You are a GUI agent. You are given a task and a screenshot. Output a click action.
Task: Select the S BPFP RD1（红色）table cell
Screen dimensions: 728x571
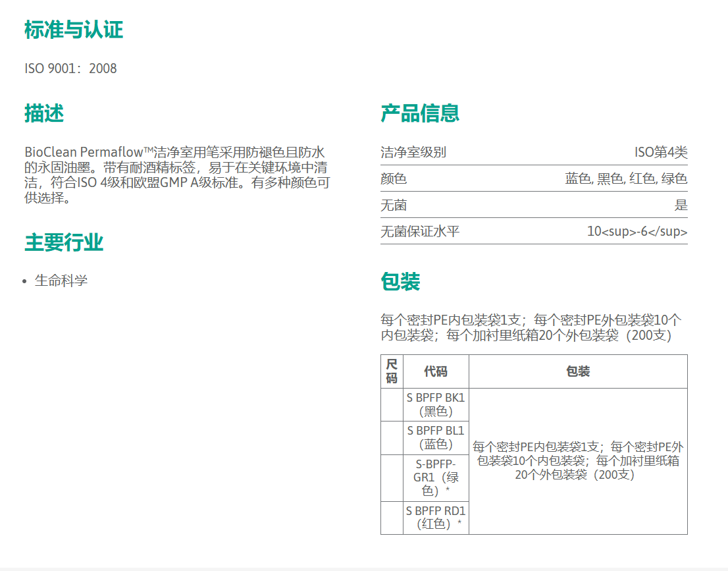(436, 517)
